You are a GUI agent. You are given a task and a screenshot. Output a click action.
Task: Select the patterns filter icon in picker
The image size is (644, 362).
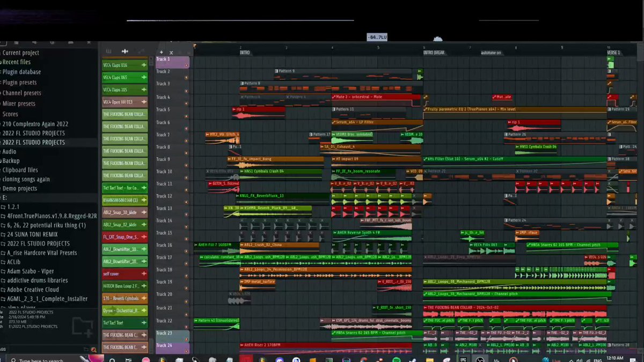pos(108,51)
